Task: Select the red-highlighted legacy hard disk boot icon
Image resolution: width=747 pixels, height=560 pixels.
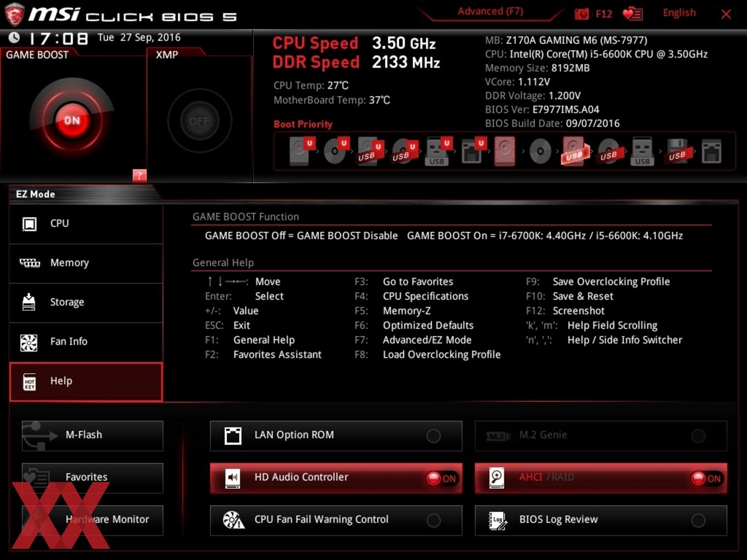Action: pyautogui.click(x=505, y=151)
